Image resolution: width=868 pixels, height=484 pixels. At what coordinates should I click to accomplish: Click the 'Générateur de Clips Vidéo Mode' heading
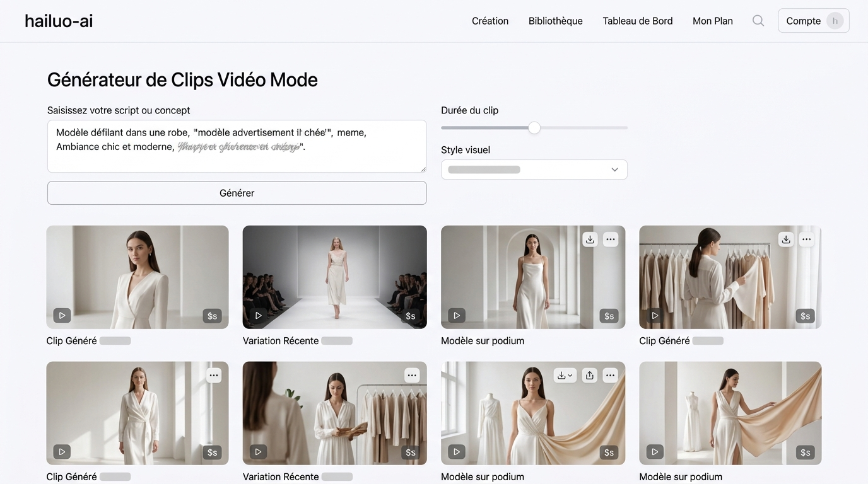[x=182, y=80]
